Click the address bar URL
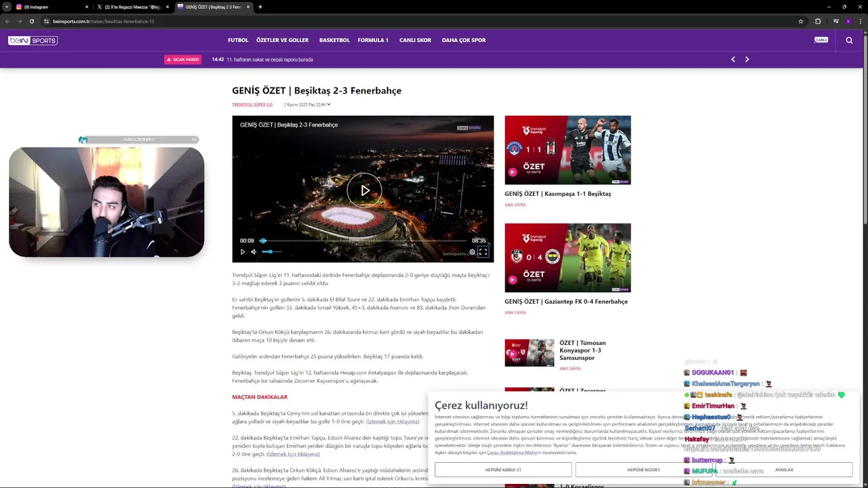Viewport: 868px width, 488px height. (x=104, y=21)
